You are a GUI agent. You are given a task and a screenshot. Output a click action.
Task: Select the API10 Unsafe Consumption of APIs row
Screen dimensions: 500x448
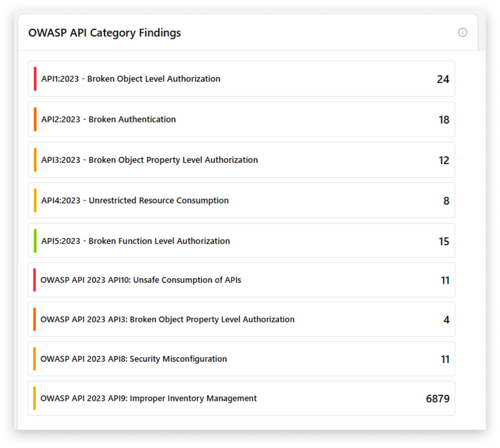click(189, 280)
